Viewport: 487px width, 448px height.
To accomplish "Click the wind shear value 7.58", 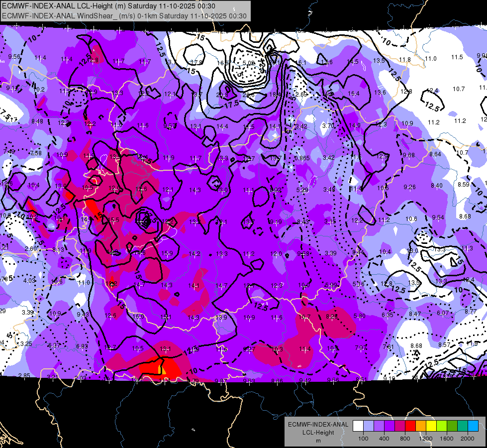I will tap(36, 153).
